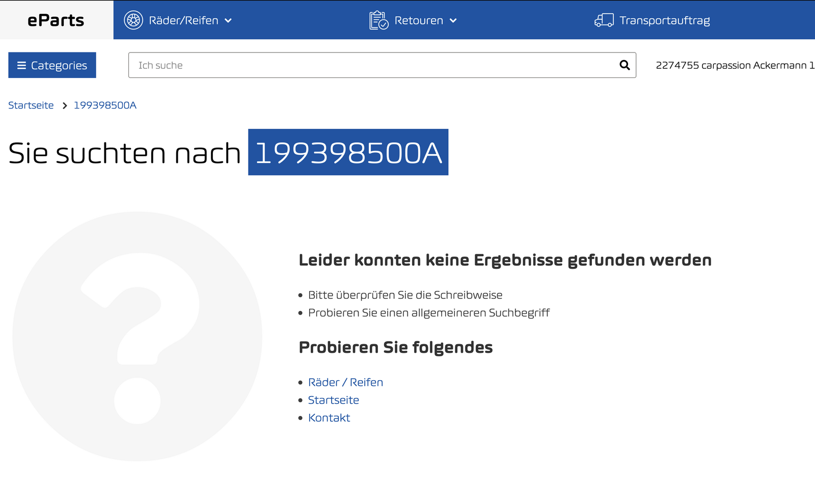Expand the Retouren dropdown chevron
The width and height of the screenshot is (815, 504).
tap(453, 21)
